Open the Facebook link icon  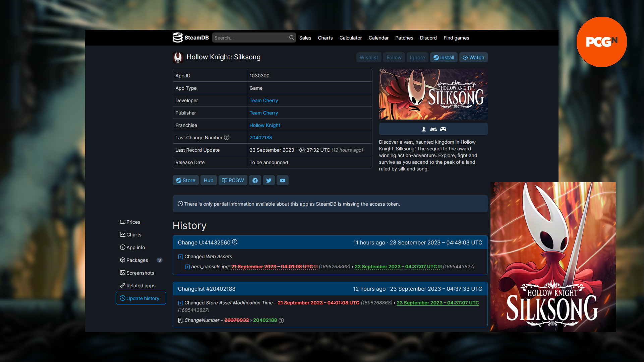pyautogui.click(x=255, y=180)
